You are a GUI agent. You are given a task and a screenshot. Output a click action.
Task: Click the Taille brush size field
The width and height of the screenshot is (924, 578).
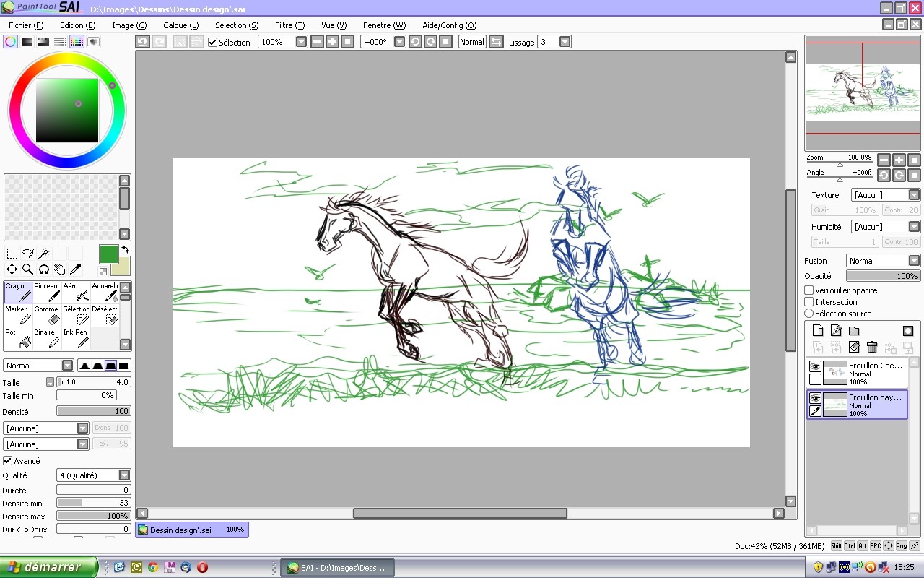(x=93, y=382)
